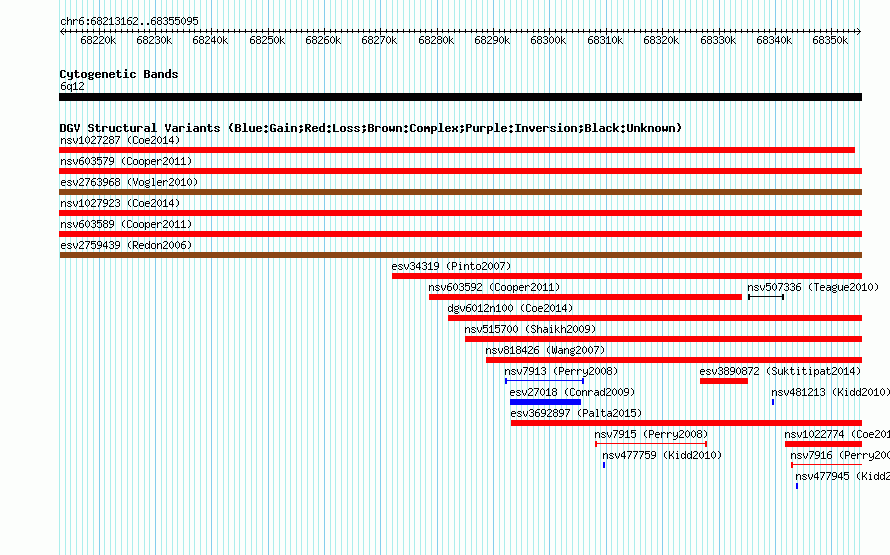Open the esv3890872 (Suktitipat2014) label
890x555 pixels.
coord(780,371)
